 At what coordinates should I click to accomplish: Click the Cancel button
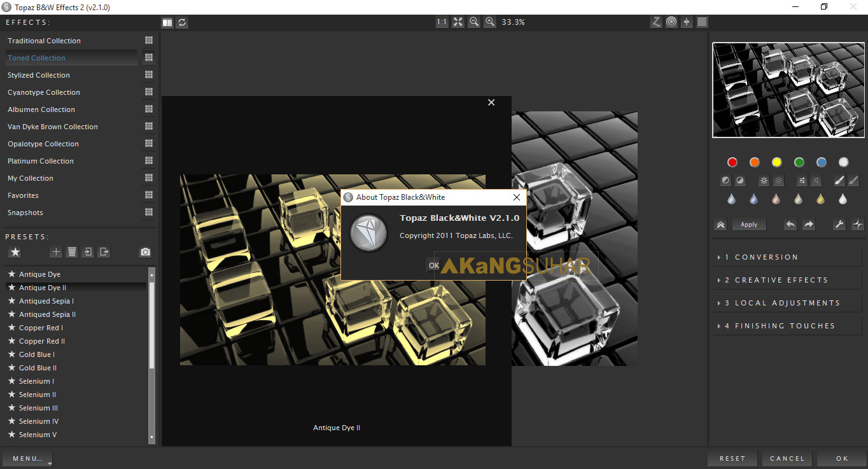(787, 458)
